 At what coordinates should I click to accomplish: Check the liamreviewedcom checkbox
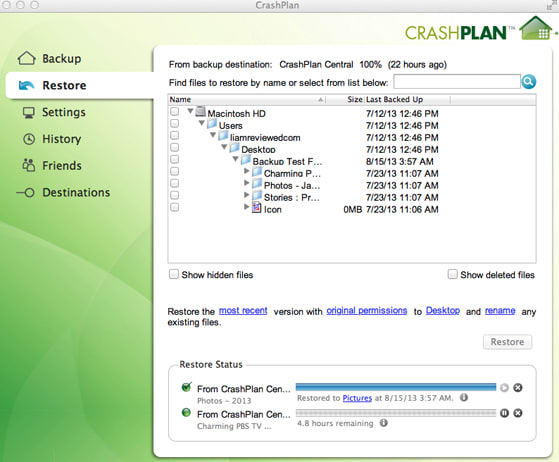pyautogui.click(x=174, y=136)
